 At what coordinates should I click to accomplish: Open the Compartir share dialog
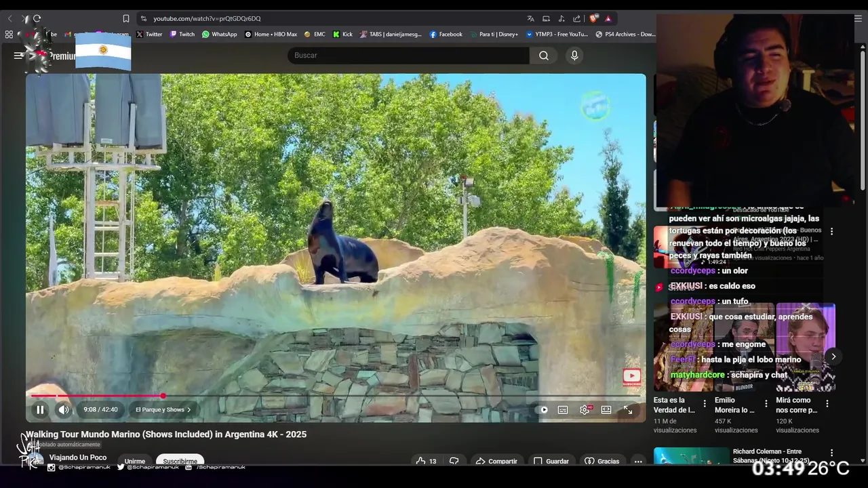(496, 461)
